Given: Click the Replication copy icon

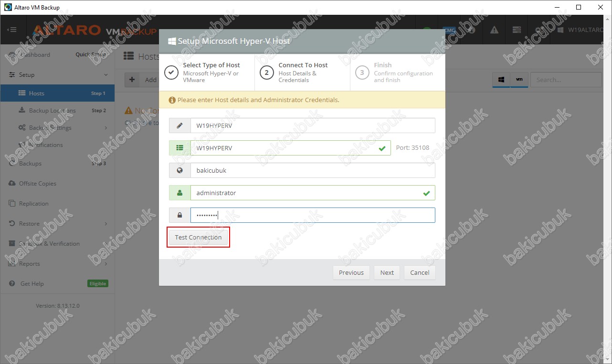Looking at the screenshot, I should pos(12,203).
